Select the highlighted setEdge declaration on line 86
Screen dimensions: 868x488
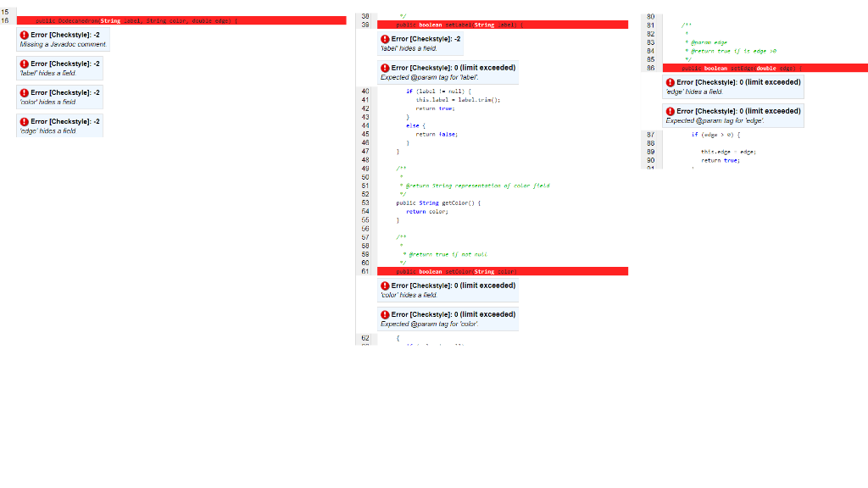point(763,69)
